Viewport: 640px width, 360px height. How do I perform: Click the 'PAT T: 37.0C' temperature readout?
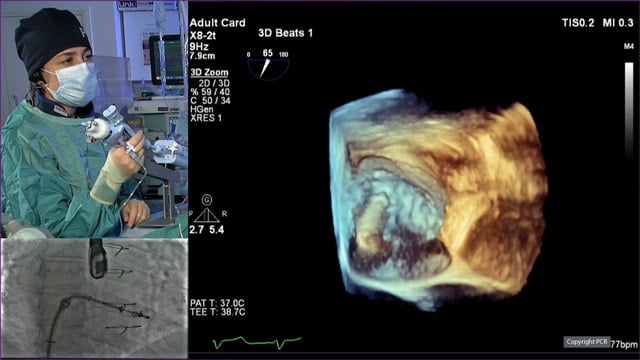click(x=217, y=303)
